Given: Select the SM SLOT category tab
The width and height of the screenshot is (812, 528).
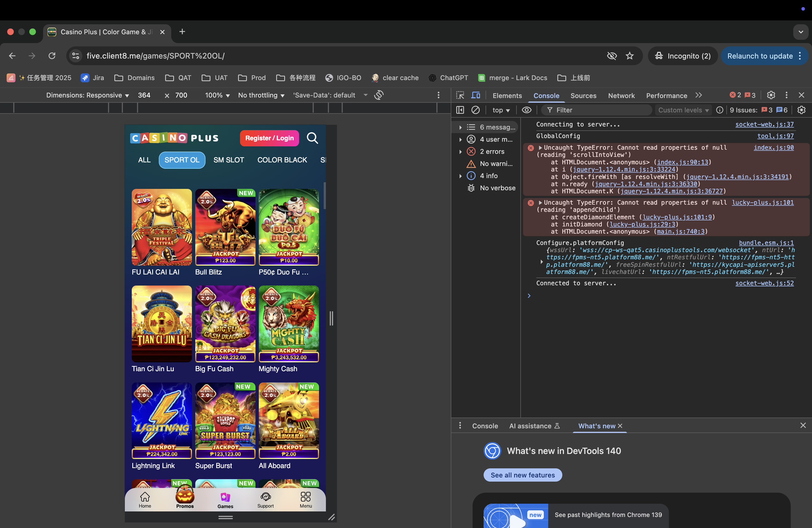Looking at the screenshot, I should coord(229,160).
